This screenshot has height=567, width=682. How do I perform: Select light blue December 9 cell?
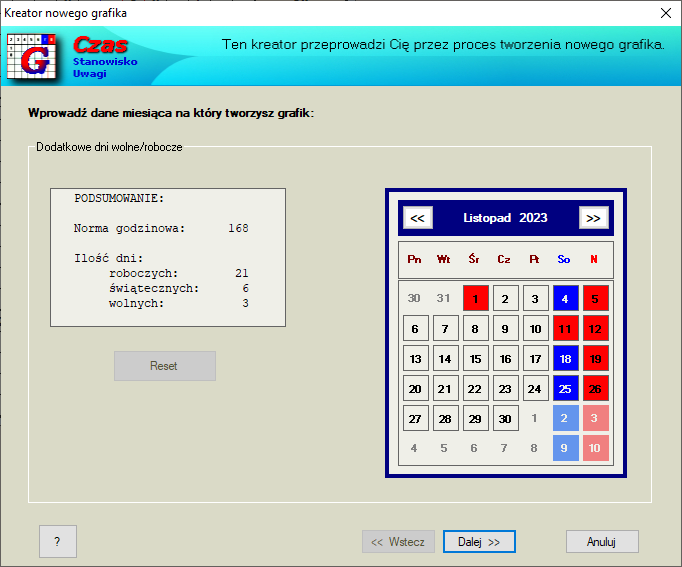[564, 448]
